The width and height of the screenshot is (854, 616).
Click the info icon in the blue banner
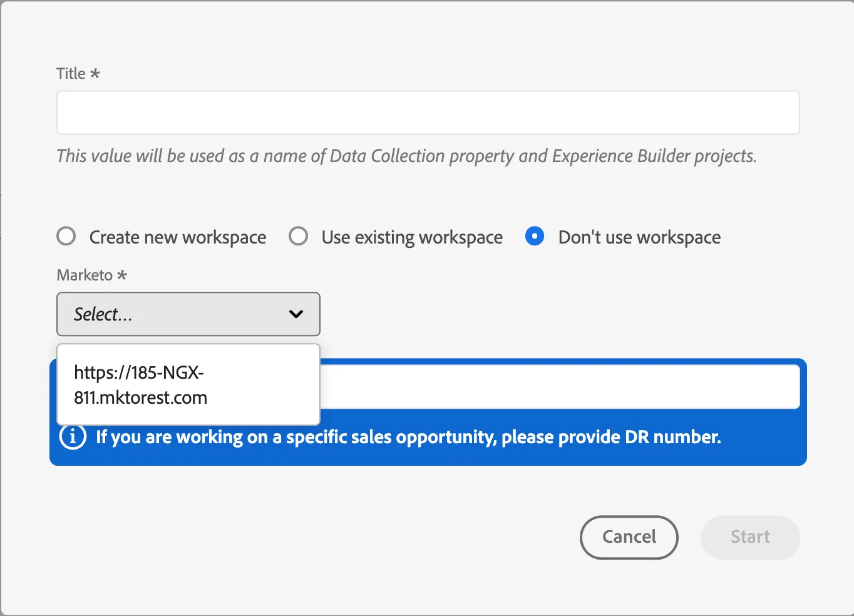pos(73,436)
